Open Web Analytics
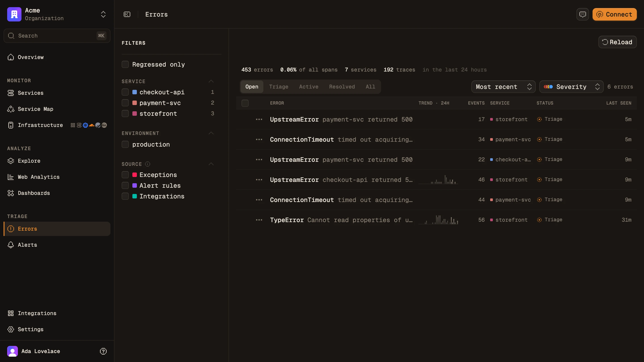The image size is (644, 362). (x=57, y=177)
